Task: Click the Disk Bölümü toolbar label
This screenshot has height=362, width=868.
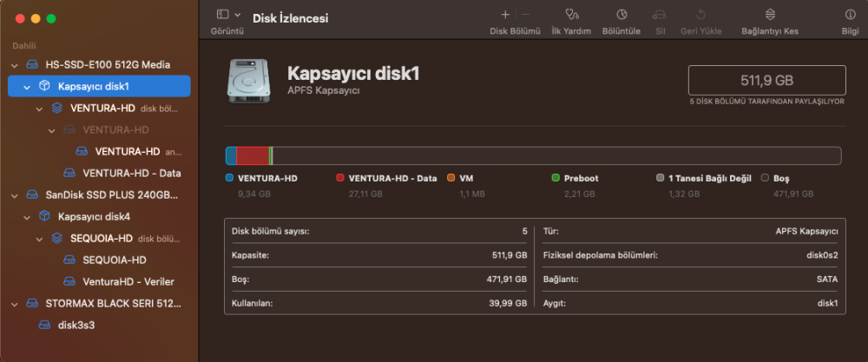Action: pyautogui.click(x=515, y=31)
